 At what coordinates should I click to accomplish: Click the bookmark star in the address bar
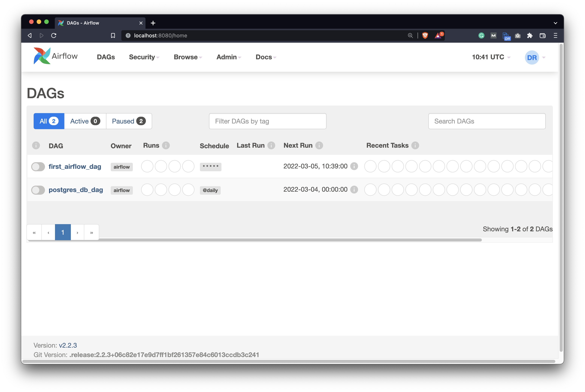[x=113, y=35]
